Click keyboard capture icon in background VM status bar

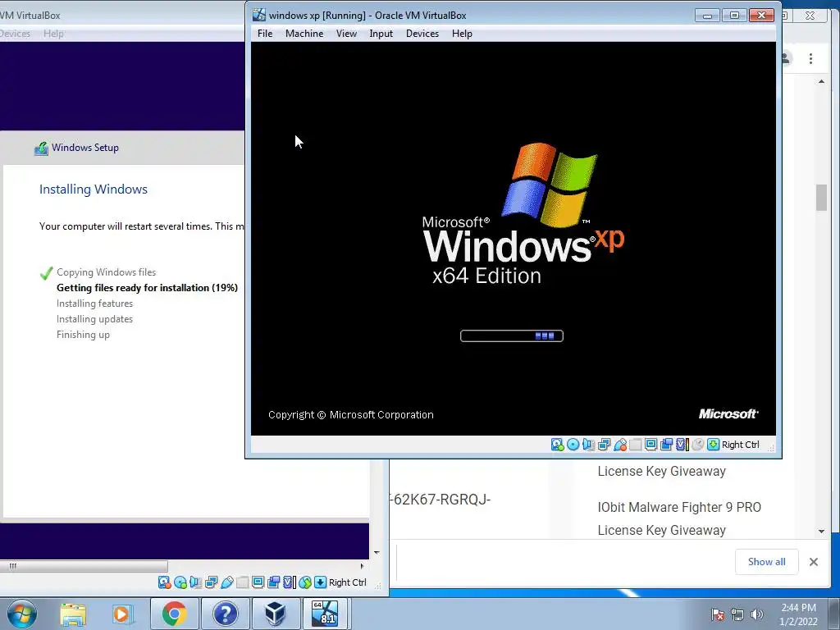321,582
